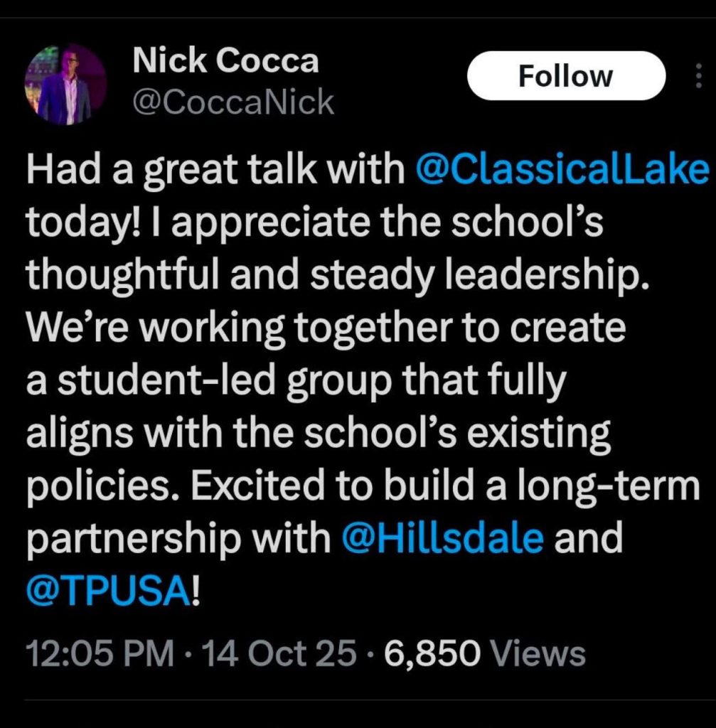Click the words "partnership with" in the post

(x=178, y=538)
